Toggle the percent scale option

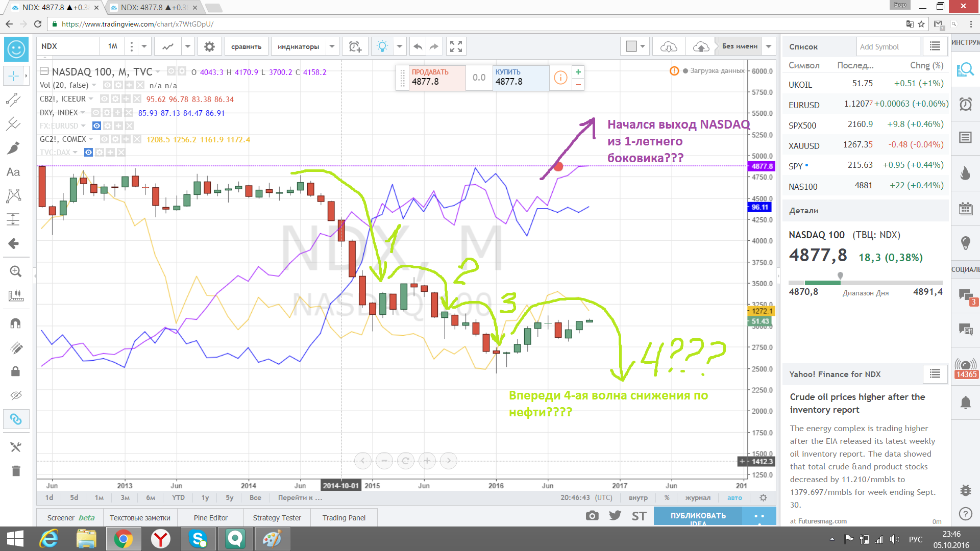[667, 497]
